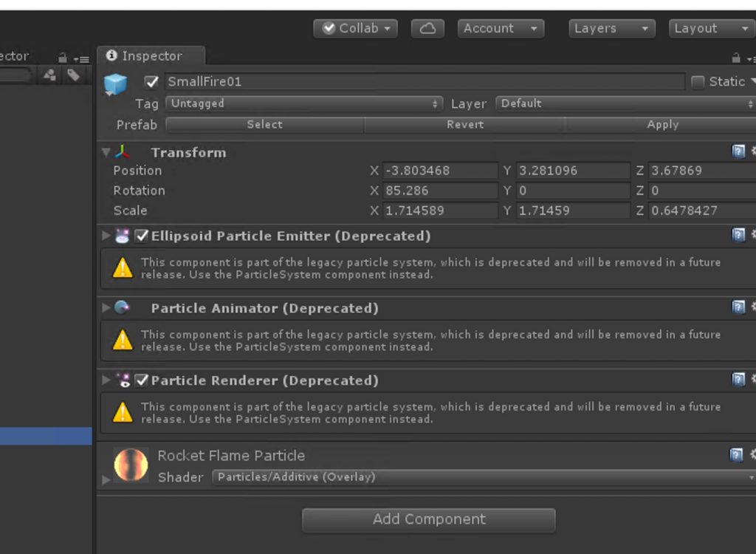756x554 pixels.
Task: Collapse the Transform component foldout
Action: pyautogui.click(x=106, y=153)
